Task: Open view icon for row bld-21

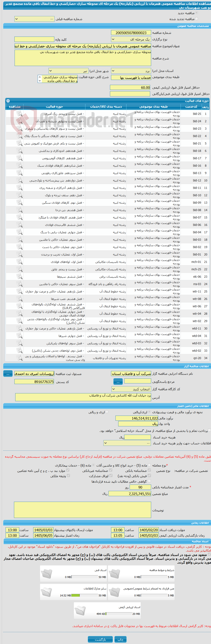Action: tap(19, 144)
